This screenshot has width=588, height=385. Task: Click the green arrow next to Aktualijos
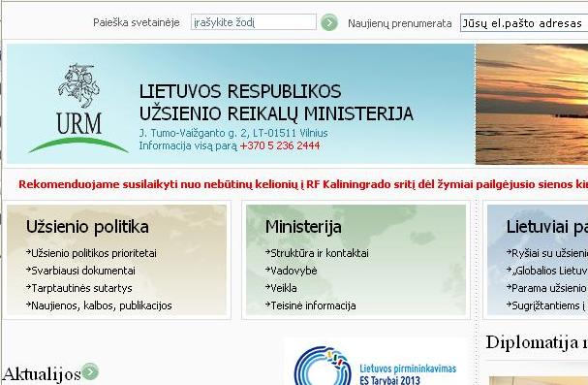pyautogui.click(x=90, y=371)
